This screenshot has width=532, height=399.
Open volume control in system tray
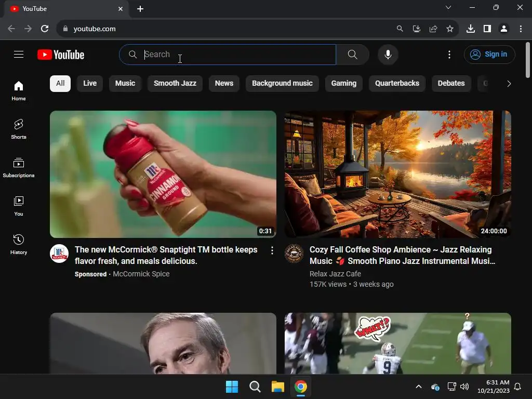coord(464,387)
